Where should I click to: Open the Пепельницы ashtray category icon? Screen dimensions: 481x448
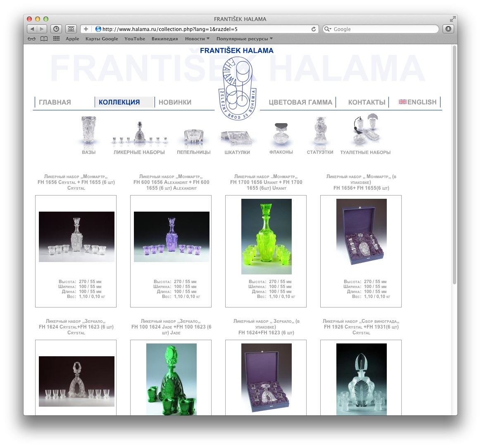pyautogui.click(x=193, y=137)
